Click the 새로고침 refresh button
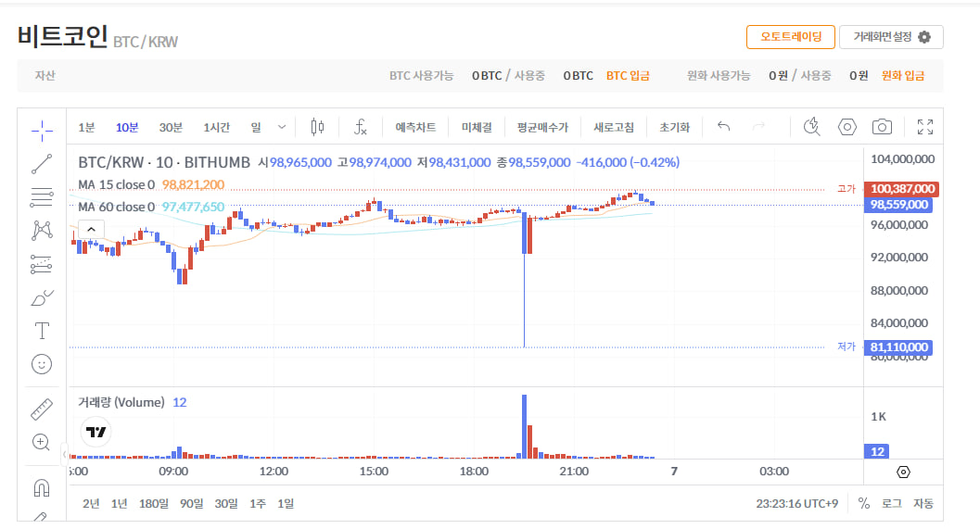Viewport: 980px width, 529px height. (614, 128)
